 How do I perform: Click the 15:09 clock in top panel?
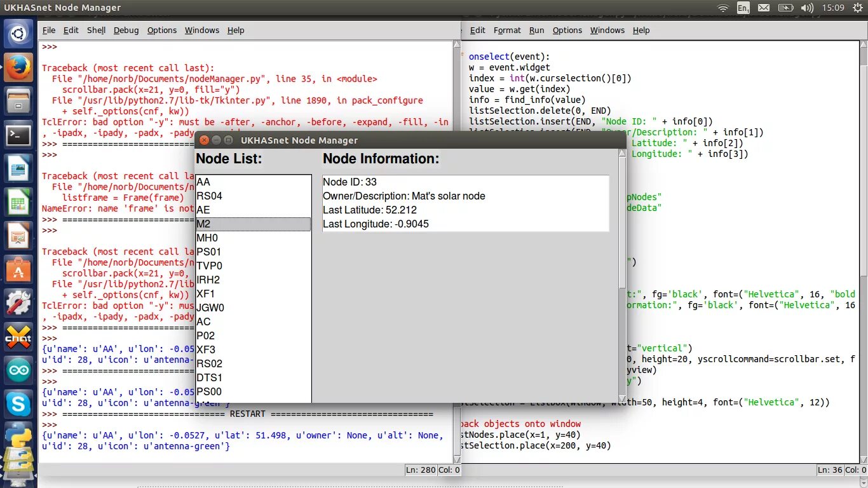tap(832, 8)
